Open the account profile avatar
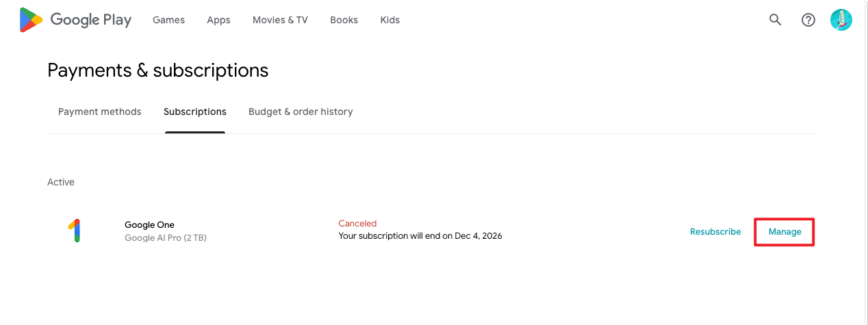The height and width of the screenshot is (325, 868). 841,20
